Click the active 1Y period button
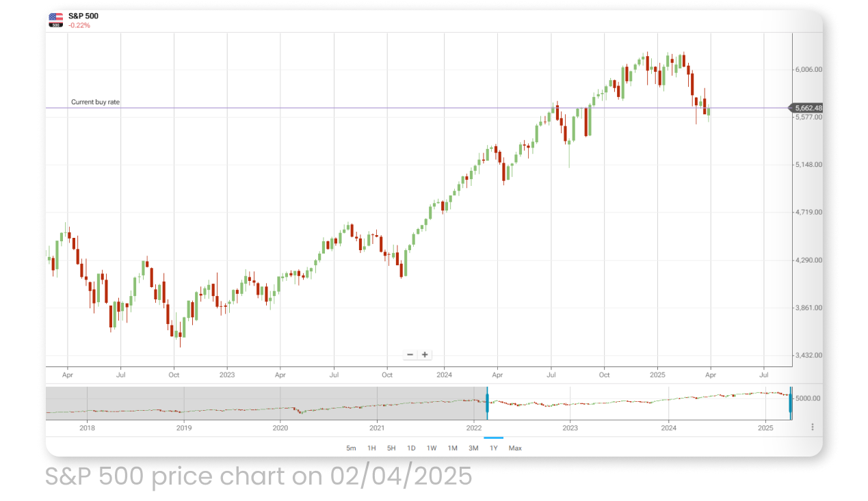Screen dimensions: 868x501 493,448
